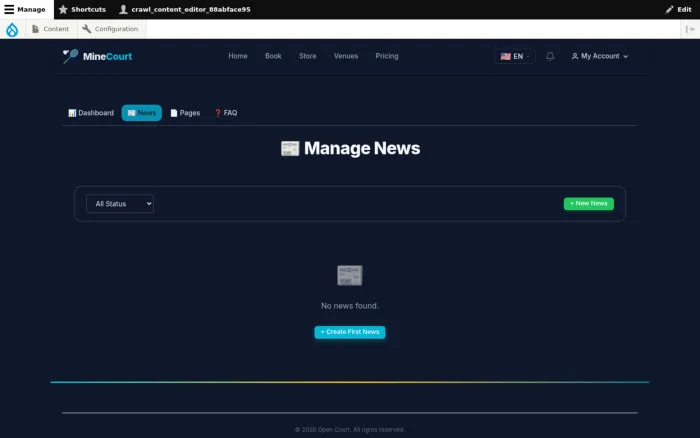
Task: Open the Configuration admin menu
Action: [110, 29]
